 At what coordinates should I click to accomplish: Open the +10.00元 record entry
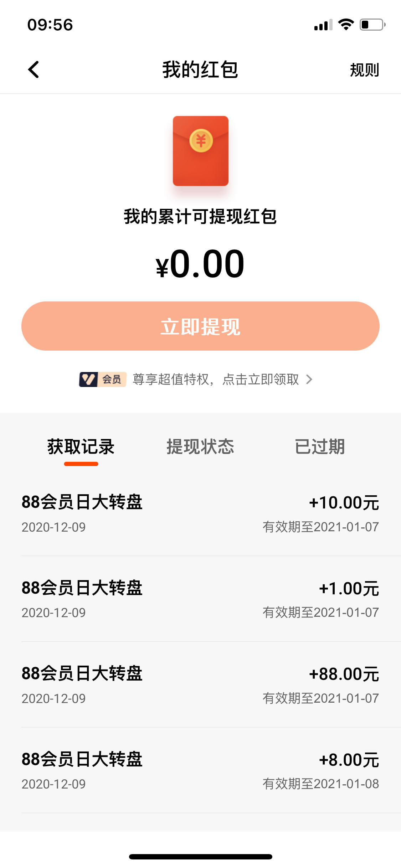pos(200,513)
